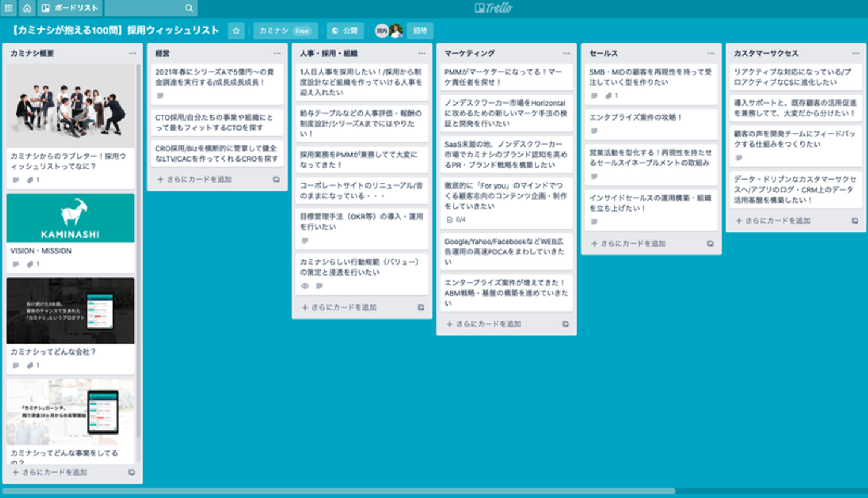Image resolution: width=868 pixels, height=498 pixels.
Task: Add another card to セールス list
Action: click(x=629, y=244)
